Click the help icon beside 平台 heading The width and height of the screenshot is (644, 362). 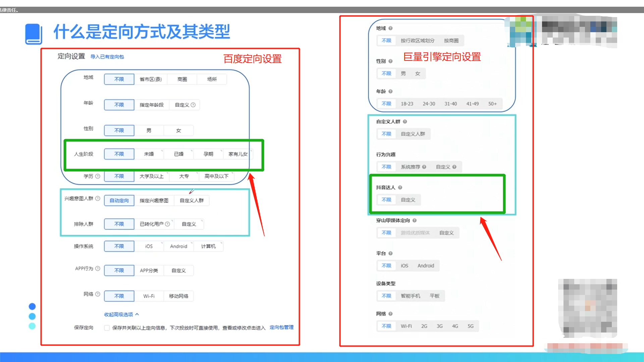click(x=390, y=253)
